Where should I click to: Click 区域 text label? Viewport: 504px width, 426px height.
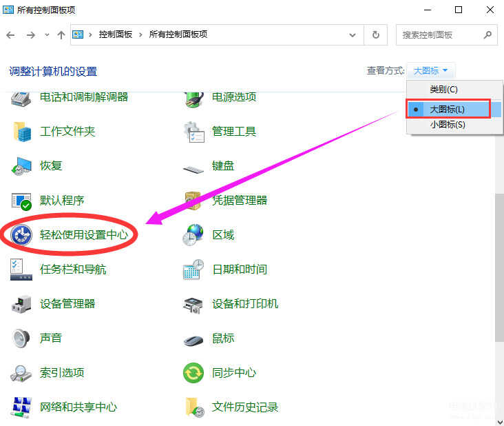[223, 235]
